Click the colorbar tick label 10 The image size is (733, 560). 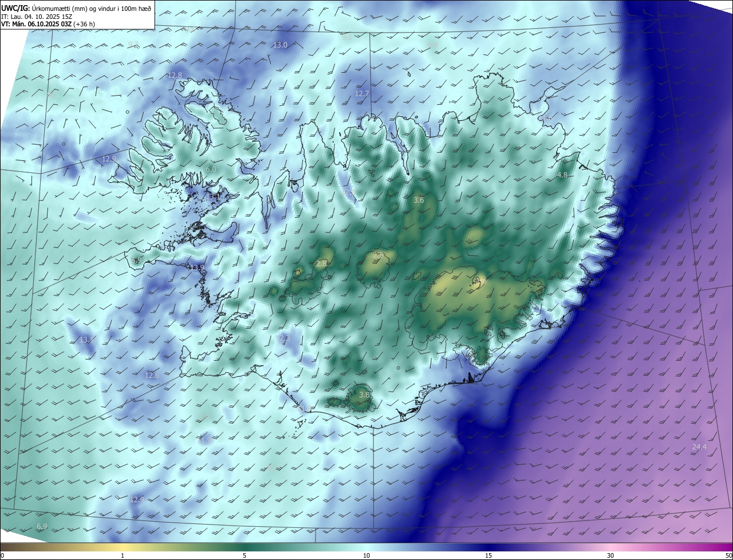coord(366,556)
